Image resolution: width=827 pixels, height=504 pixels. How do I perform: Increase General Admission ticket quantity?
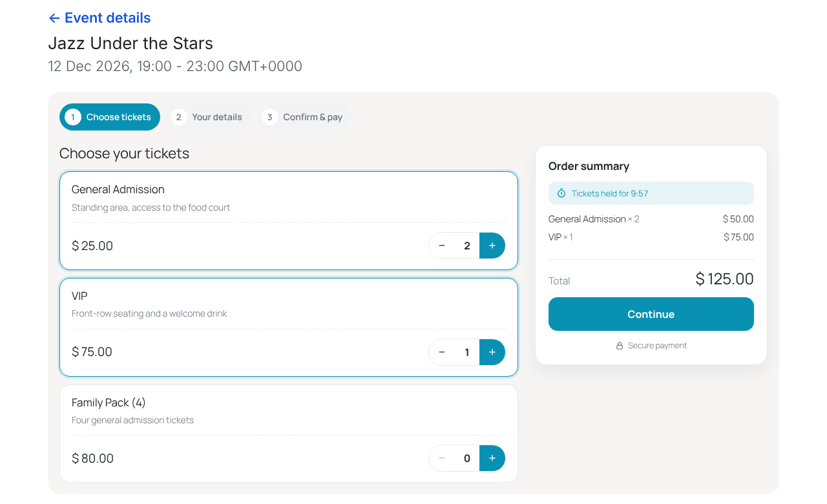[492, 246]
